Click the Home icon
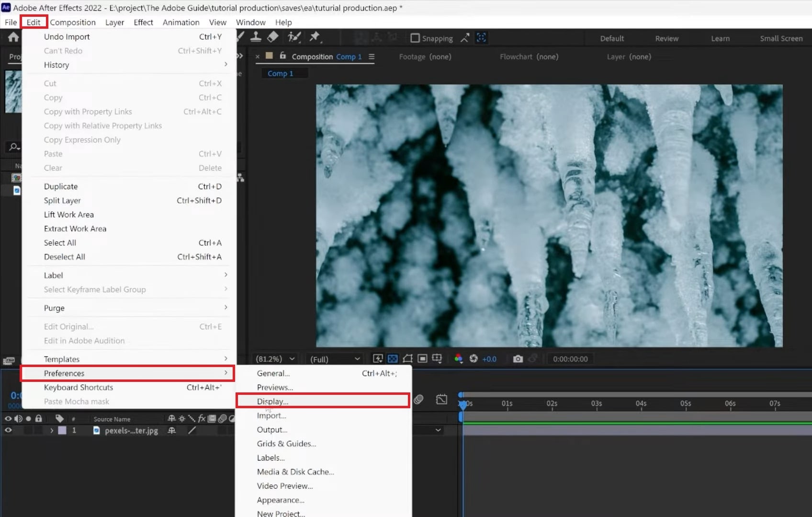 pos(13,37)
